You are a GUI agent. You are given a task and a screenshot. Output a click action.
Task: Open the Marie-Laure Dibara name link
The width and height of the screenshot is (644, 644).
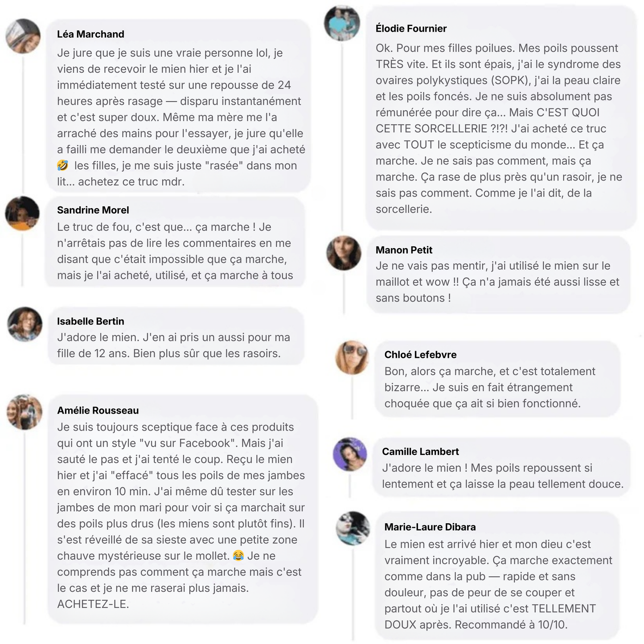(430, 527)
